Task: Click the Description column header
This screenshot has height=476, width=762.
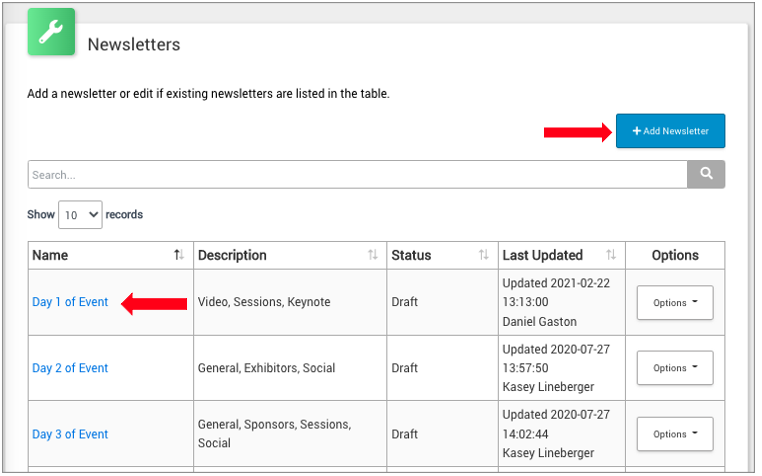Action: click(x=232, y=255)
